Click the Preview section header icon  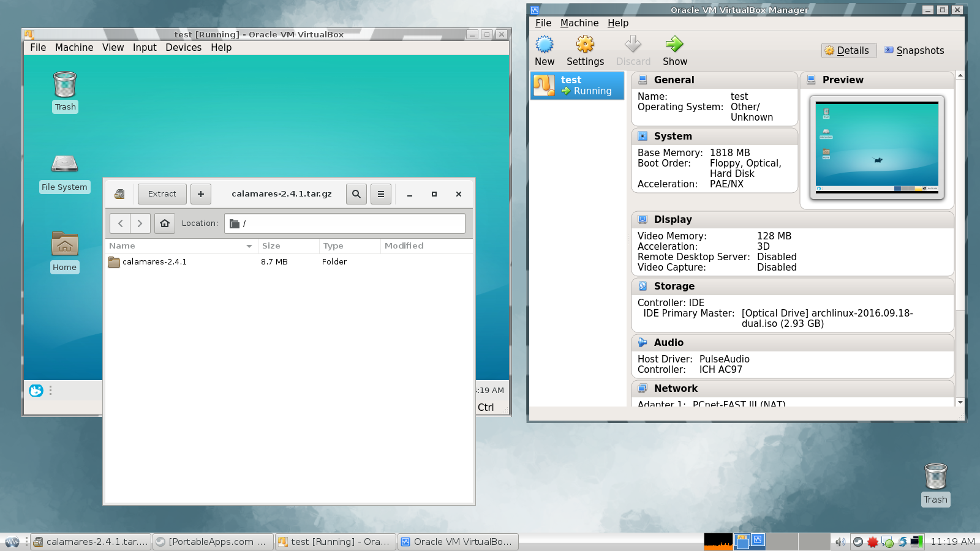(811, 80)
